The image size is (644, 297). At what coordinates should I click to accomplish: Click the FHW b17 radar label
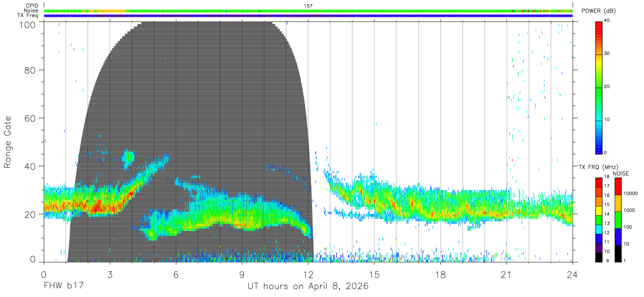pyautogui.click(x=63, y=287)
